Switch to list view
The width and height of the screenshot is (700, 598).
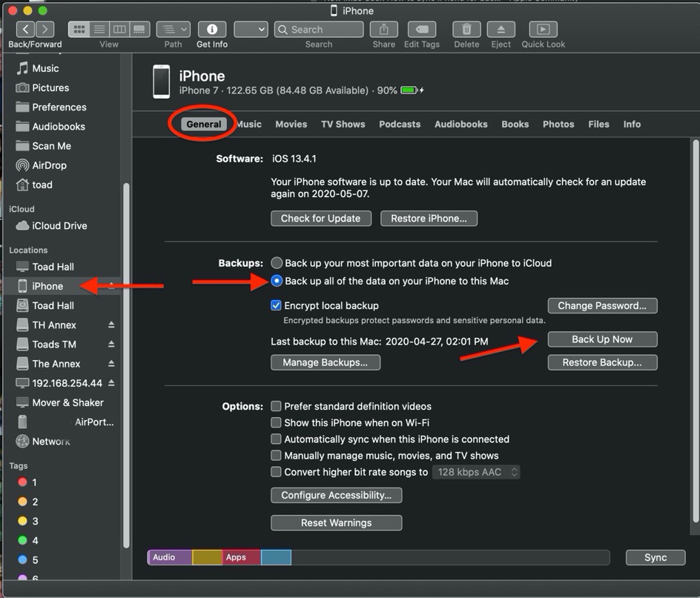99,30
